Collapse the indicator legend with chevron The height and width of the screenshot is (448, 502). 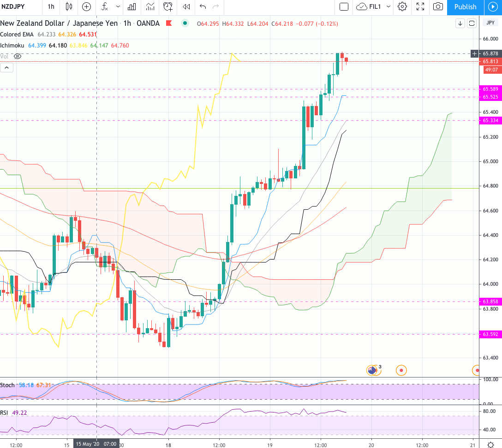(7, 68)
